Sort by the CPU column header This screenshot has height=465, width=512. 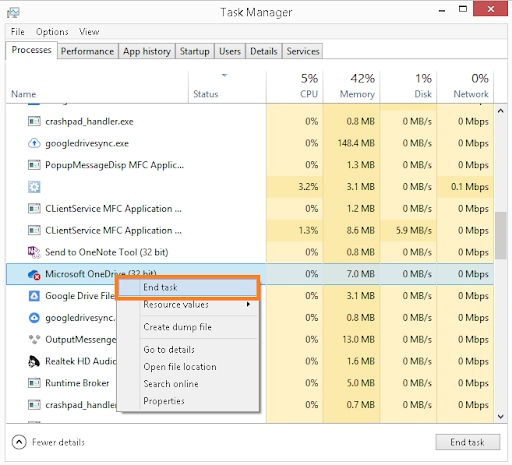(294, 87)
